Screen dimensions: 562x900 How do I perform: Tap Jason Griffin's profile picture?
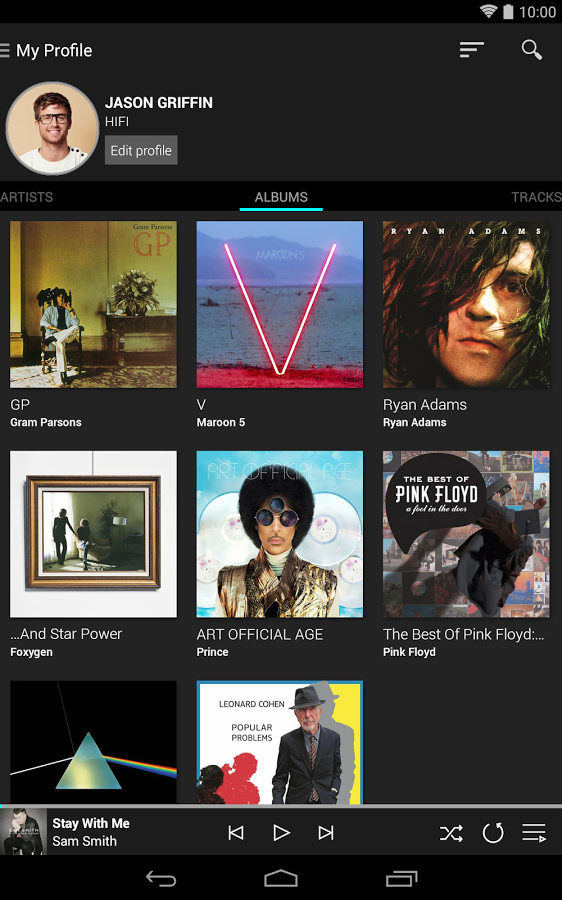coord(52,128)
